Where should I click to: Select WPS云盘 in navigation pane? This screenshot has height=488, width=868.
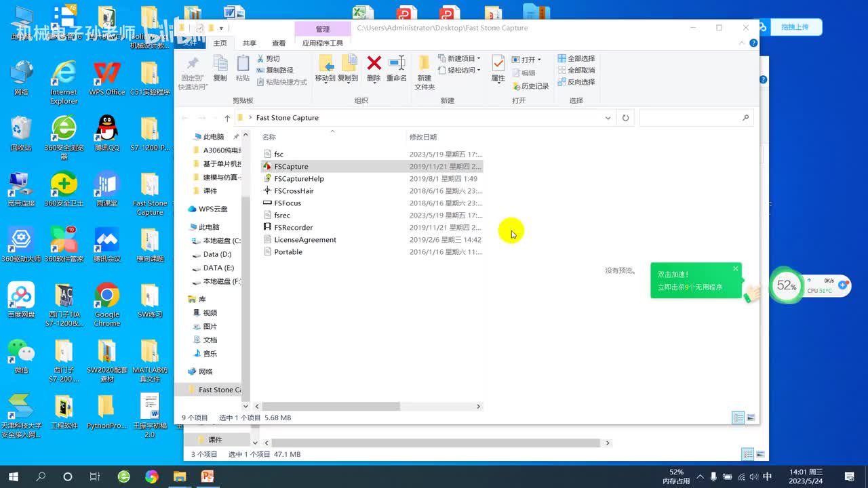tap(213, 209)
